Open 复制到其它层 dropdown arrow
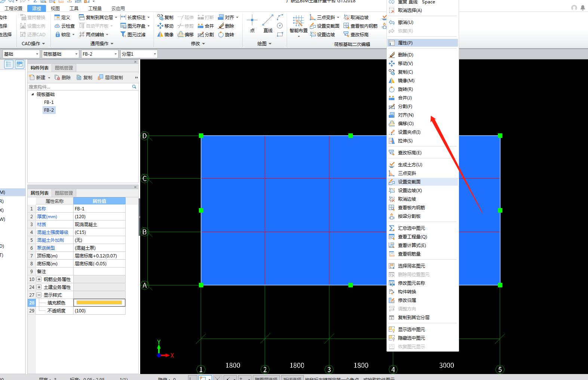Screen dimensions: 588x380 point(116,17)
